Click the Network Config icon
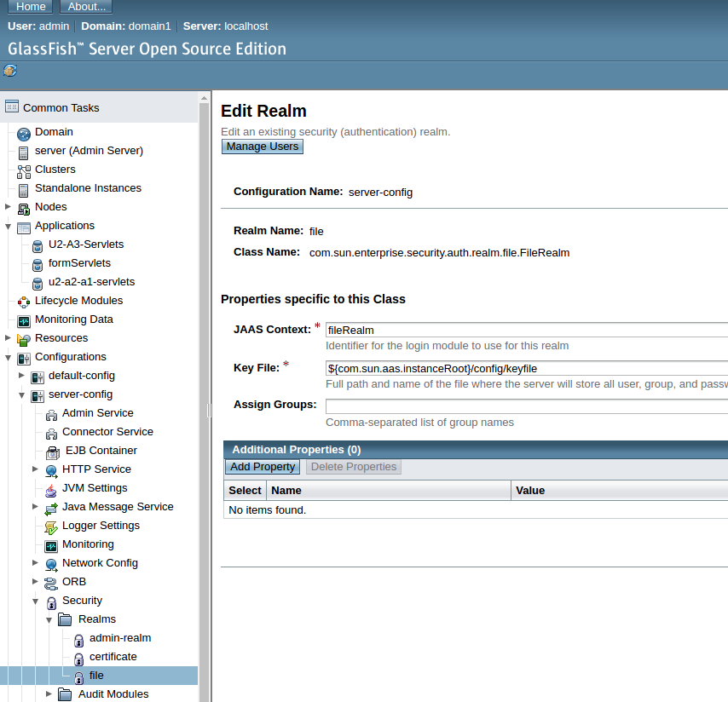This screenshot has height=702, width=728. coord(51,565)
